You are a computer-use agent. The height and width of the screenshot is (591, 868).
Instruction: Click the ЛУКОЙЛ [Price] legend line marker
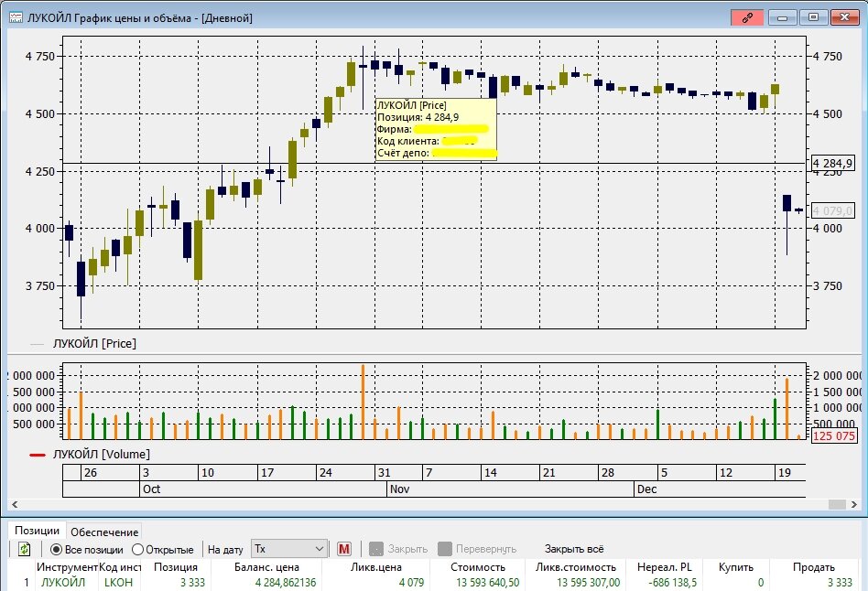coord(37,344)
